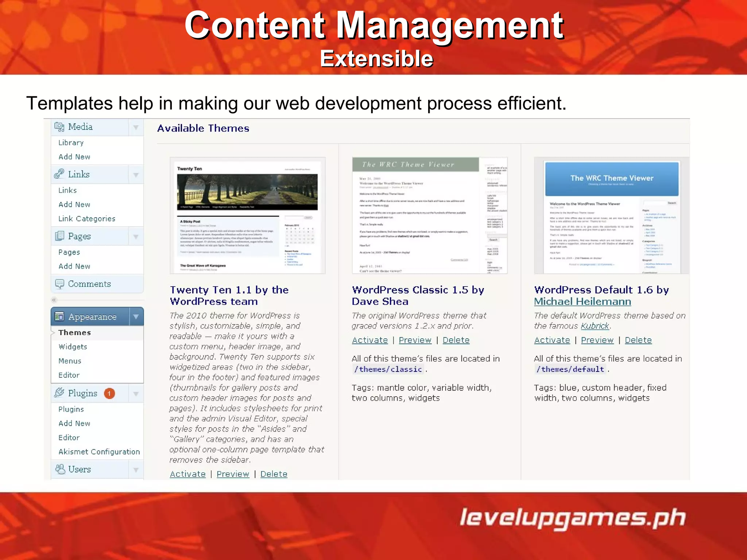The height and width of the screenshot is (560, 747).
Task: Click the /themes/classic path text
Action: pyautogui.click(x=388, y=369)
